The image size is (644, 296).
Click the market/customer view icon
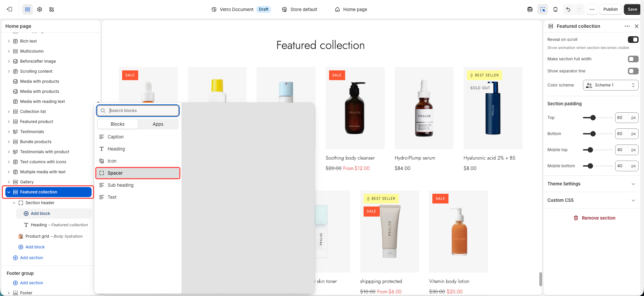click(530, 9)
